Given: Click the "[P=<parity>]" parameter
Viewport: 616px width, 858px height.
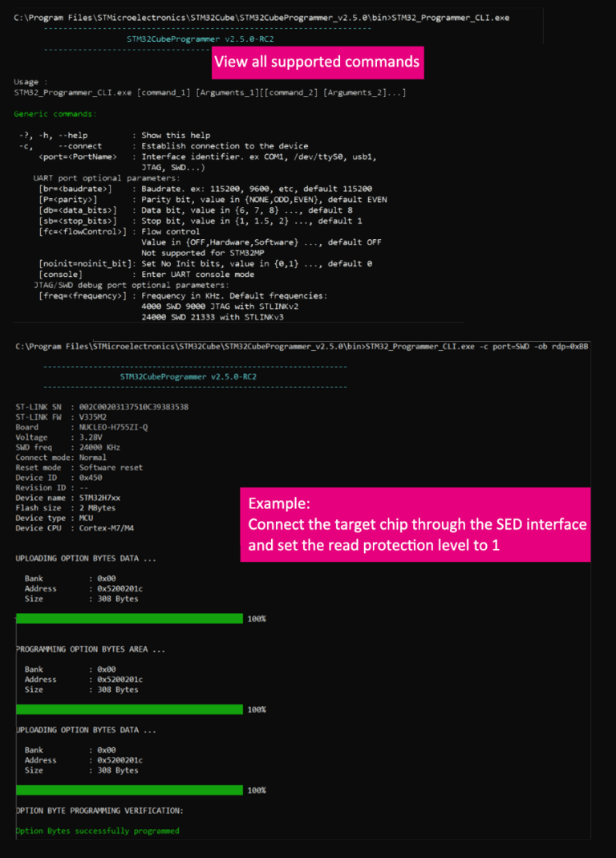Looking at the screenshot, I should click(68, 198).
